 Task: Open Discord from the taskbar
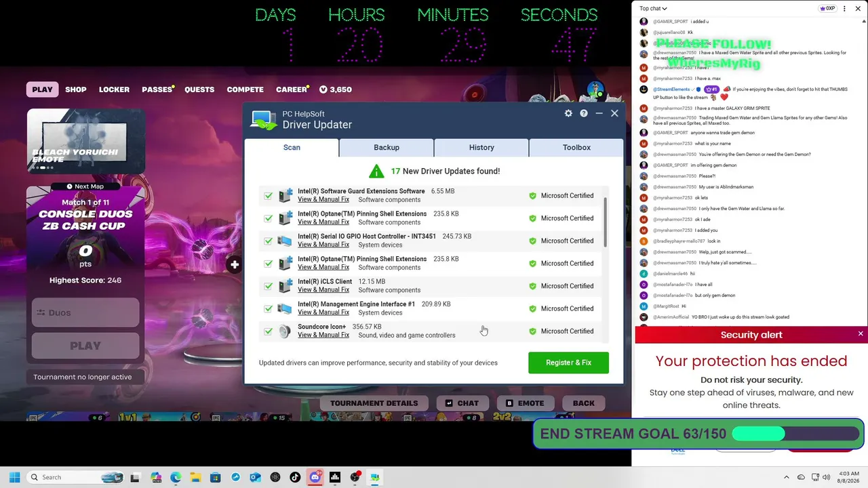point(315,477)
